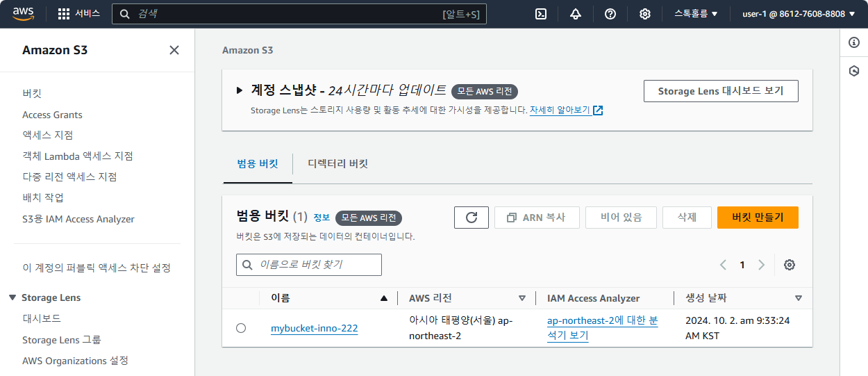Open table preferences gear icon
Image resolution: width=868 pixels, height=376 pixels.
tap(790, 265)
